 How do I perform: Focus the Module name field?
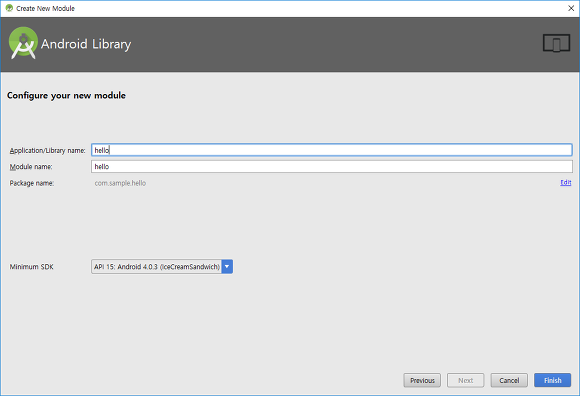[x=331, y=166]
